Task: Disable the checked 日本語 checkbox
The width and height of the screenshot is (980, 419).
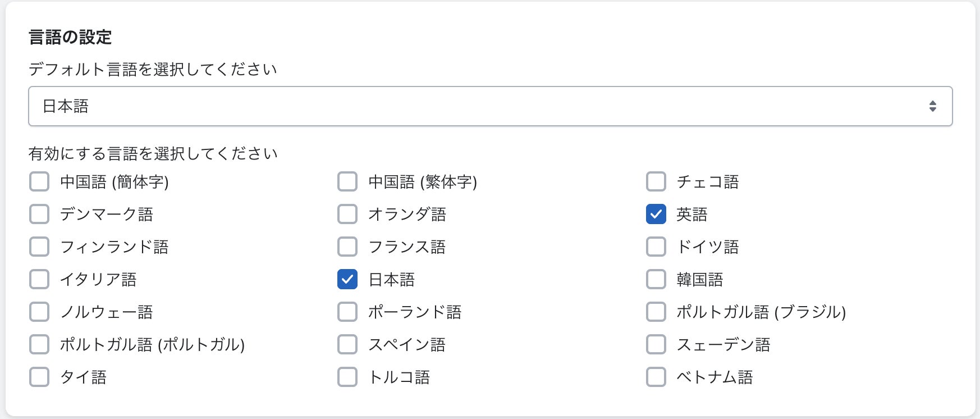Action: [347, 279]
